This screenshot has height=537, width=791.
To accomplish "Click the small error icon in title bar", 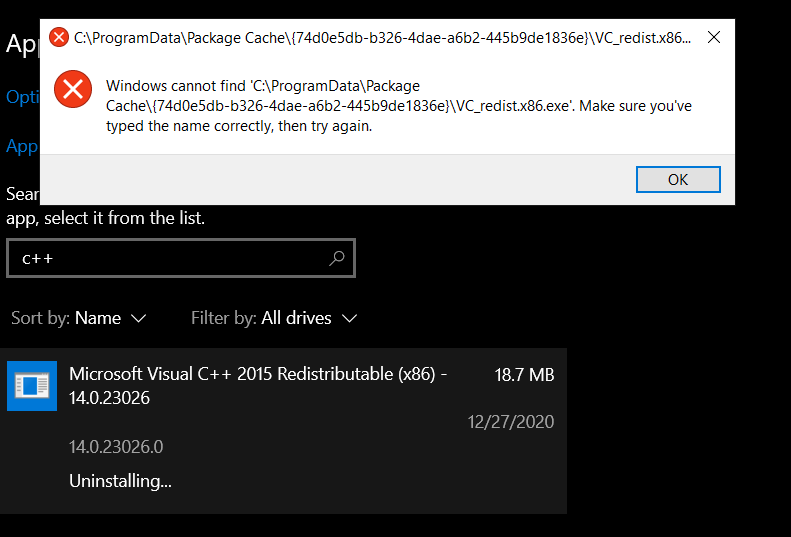I will pyautogui.click(x=59, y=38).
